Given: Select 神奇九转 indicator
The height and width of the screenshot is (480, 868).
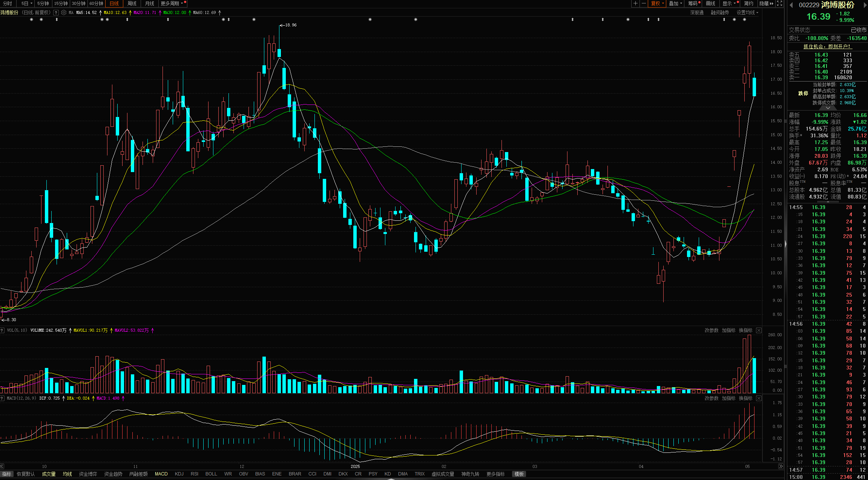Looking at the screenshot, I should click(x=470, y=474).
